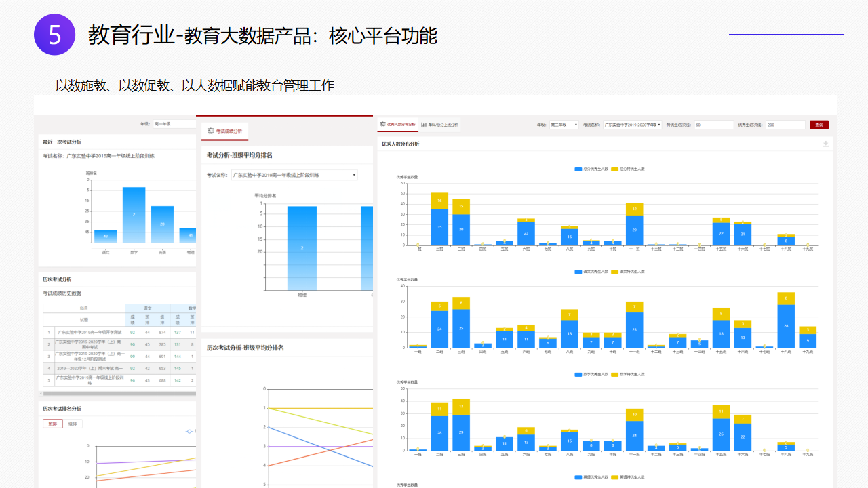This screenshot has width=868, height=488.
Task: Toggle 语文特优生人数 yellow legend swatch
Action: (x=615, y=272)
